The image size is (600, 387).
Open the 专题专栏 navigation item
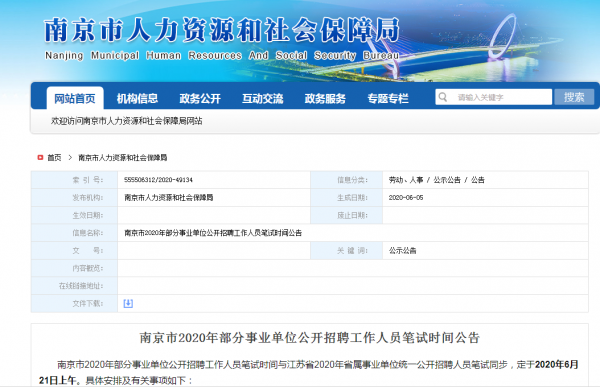tap(388, 99)
